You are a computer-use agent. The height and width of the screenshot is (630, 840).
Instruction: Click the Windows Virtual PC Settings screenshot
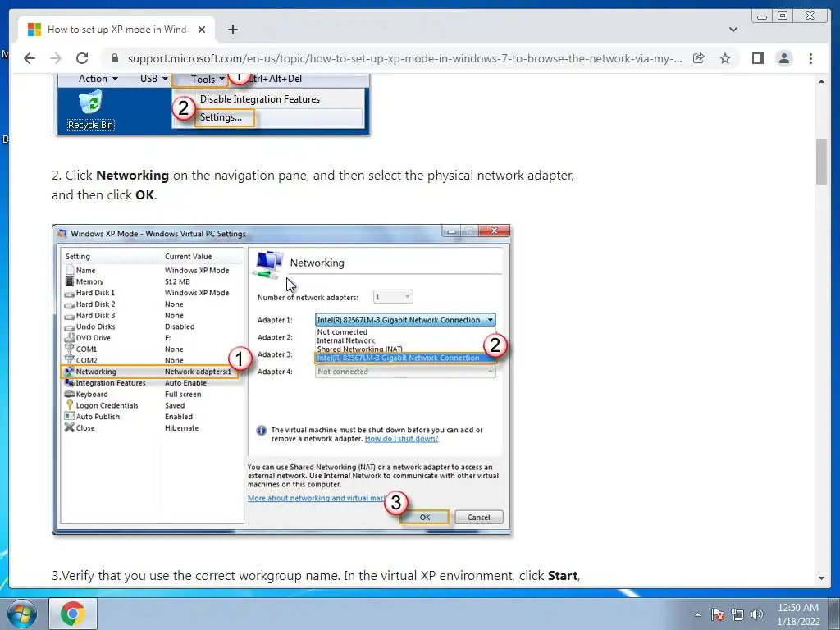[x=281, y=379]
